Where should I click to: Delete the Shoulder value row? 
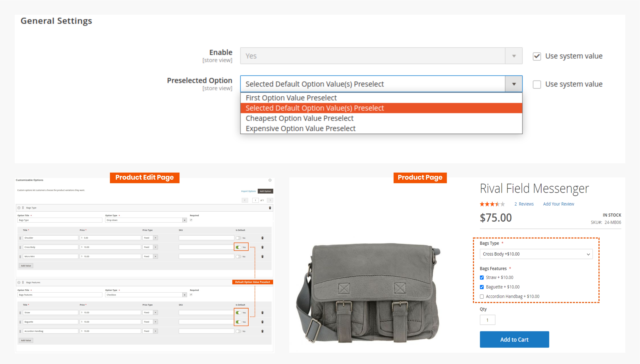[x=262, y=238]
